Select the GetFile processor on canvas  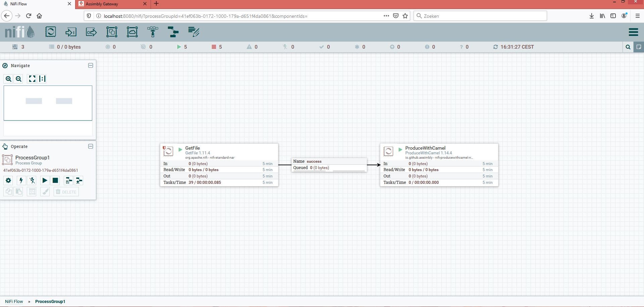point(219,165)
